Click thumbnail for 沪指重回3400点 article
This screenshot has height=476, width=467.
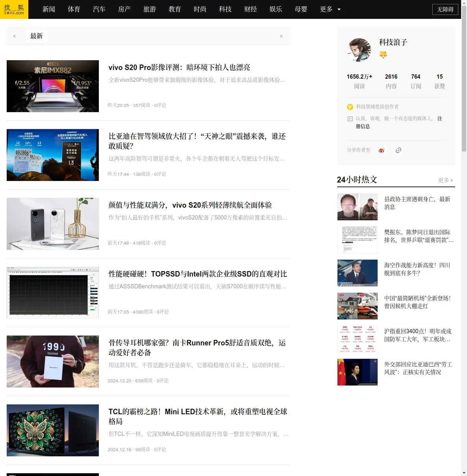tap(358, 339)
